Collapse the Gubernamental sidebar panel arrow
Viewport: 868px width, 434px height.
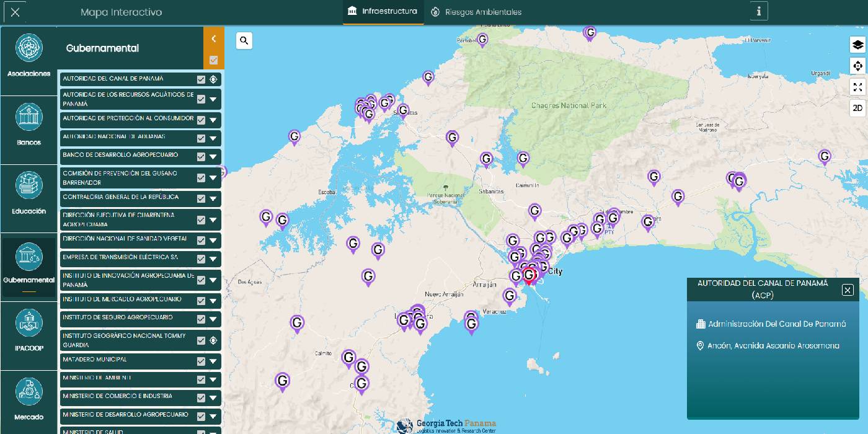tap(213, 39)
